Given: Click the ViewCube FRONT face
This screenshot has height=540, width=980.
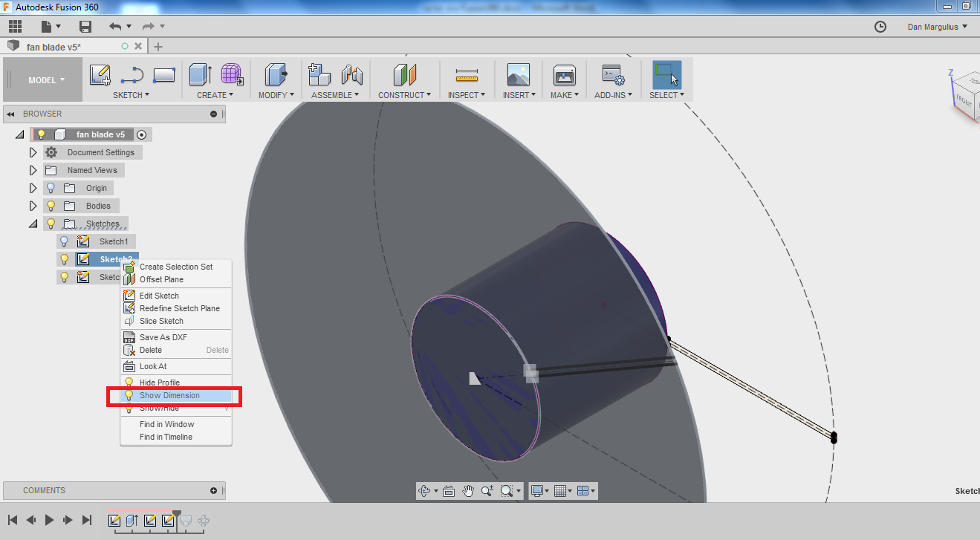Looking at the screenshot, I should (x=964, y=100).
